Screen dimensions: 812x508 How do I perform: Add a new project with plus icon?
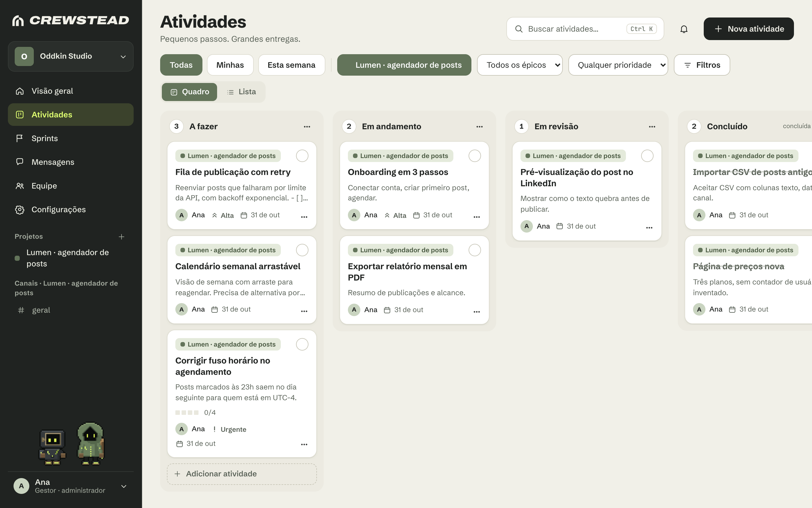click(122, 237)
